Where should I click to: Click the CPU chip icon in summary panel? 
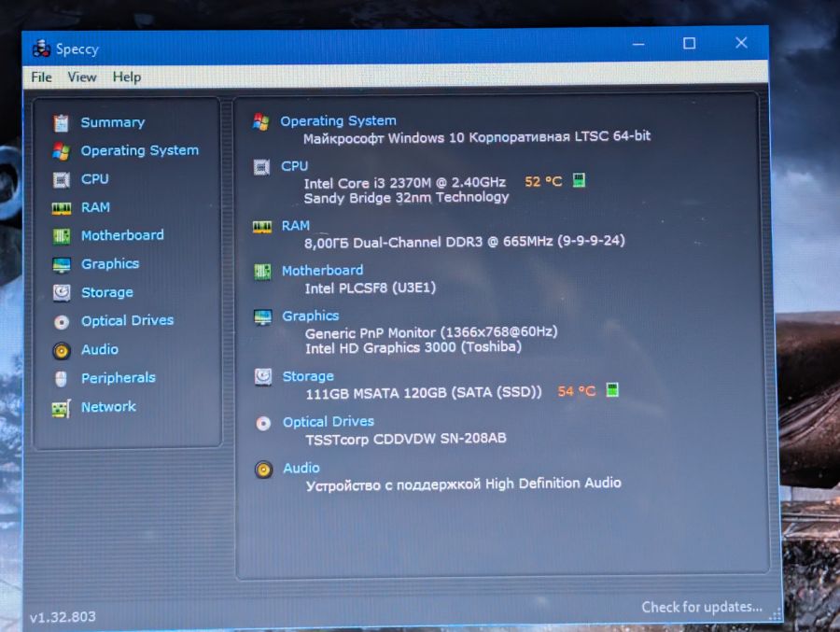(x=261, y=167)
